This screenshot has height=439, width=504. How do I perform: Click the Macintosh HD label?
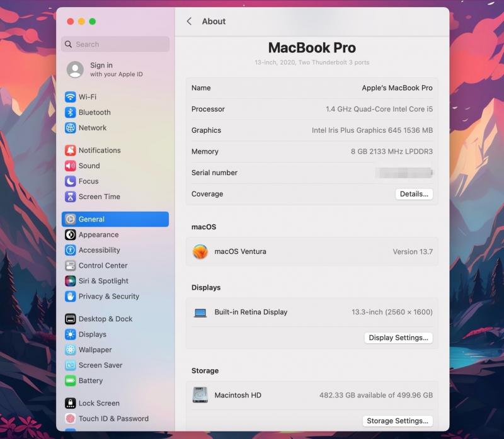pos(238,395)
